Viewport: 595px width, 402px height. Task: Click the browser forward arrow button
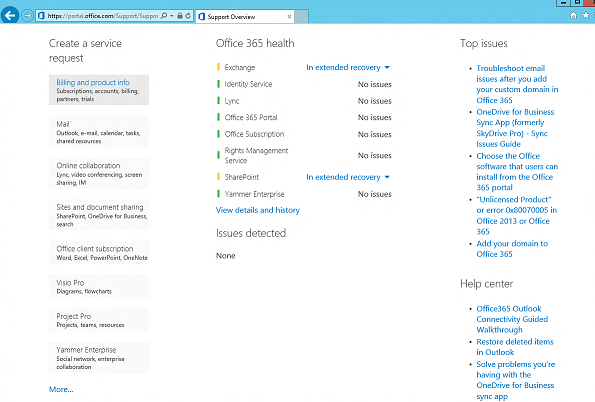pos(27,16)
